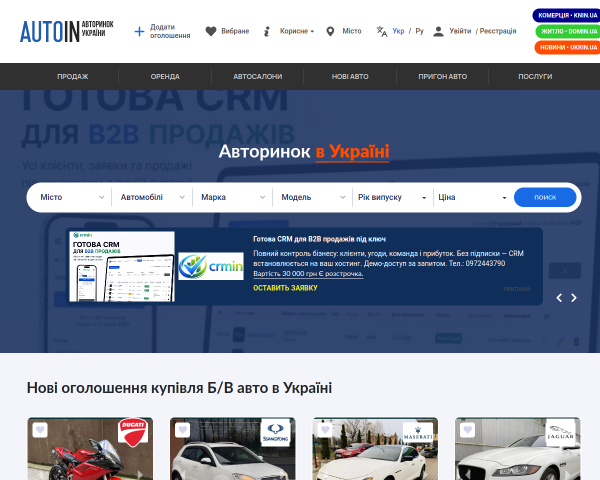The image size is (600, 480).
Task: Click Додати оголошення link
Action: pos(170,31)
